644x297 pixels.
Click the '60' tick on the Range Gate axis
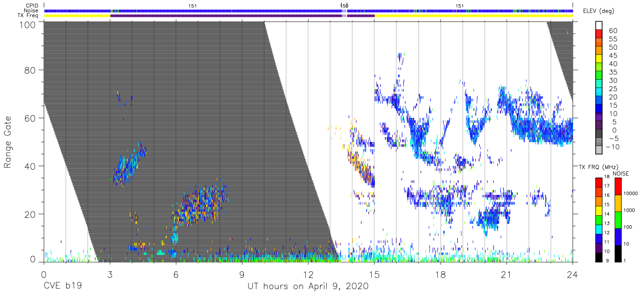pos(30,118)
